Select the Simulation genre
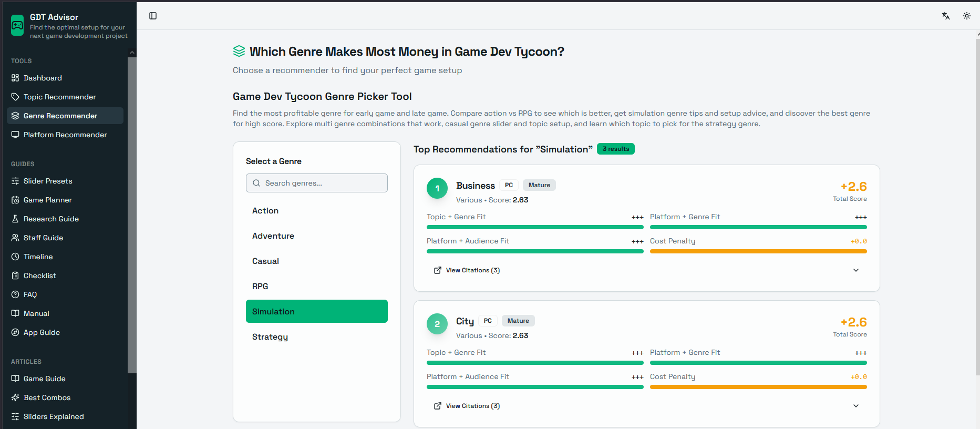The image size is (980, 429). tap(317, 311)
